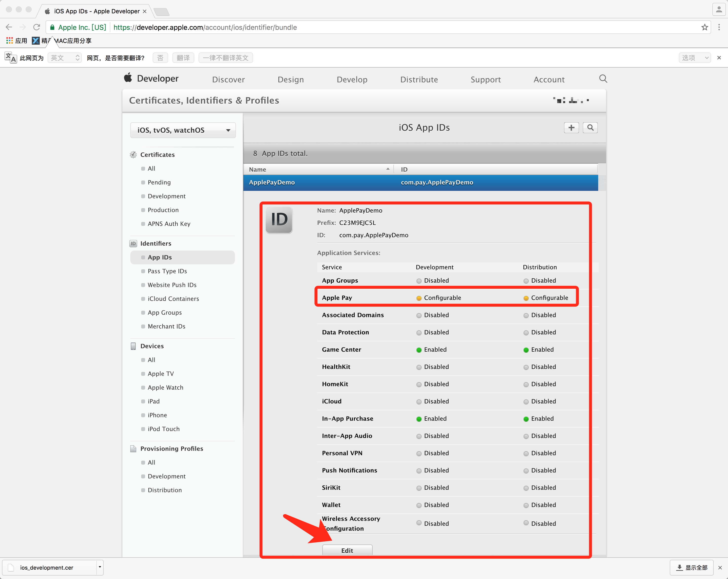
Task: Select Pass Type IDs under Identifiers
Action: click(x=167, y=271)
